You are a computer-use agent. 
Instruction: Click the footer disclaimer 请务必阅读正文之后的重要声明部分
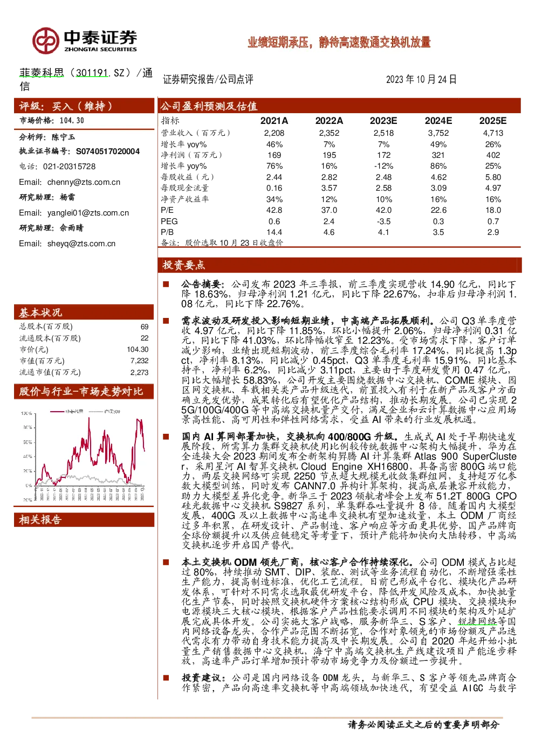tap(424, 725)
